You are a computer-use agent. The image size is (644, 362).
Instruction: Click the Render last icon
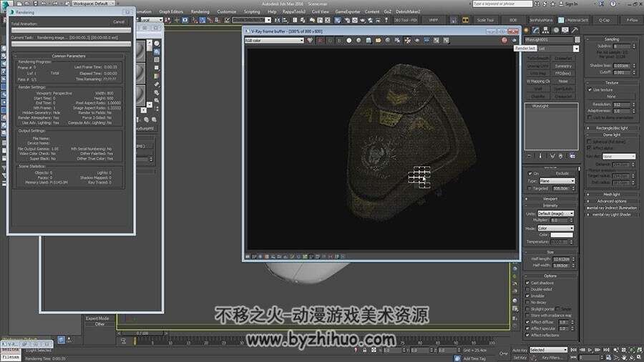(514, 40)
